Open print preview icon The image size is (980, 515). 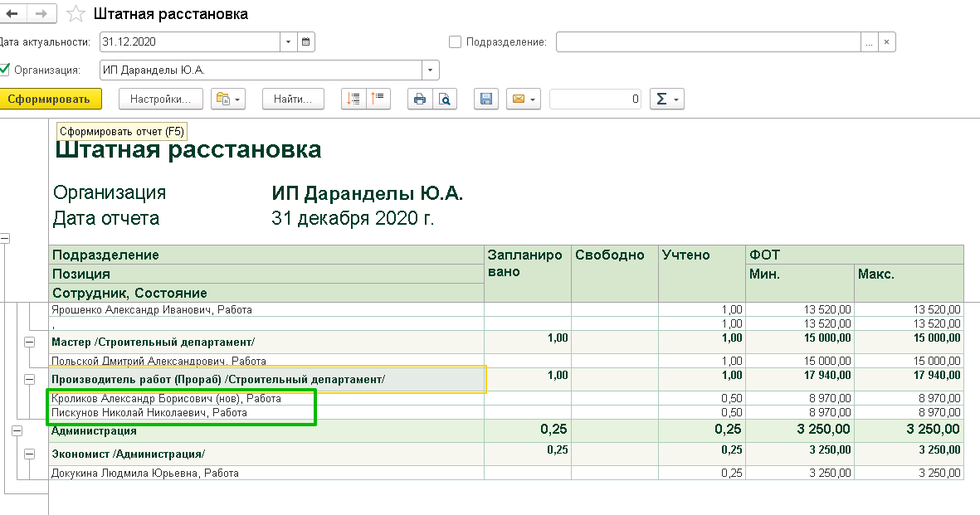pyautogui.click(x=445, y=99)
